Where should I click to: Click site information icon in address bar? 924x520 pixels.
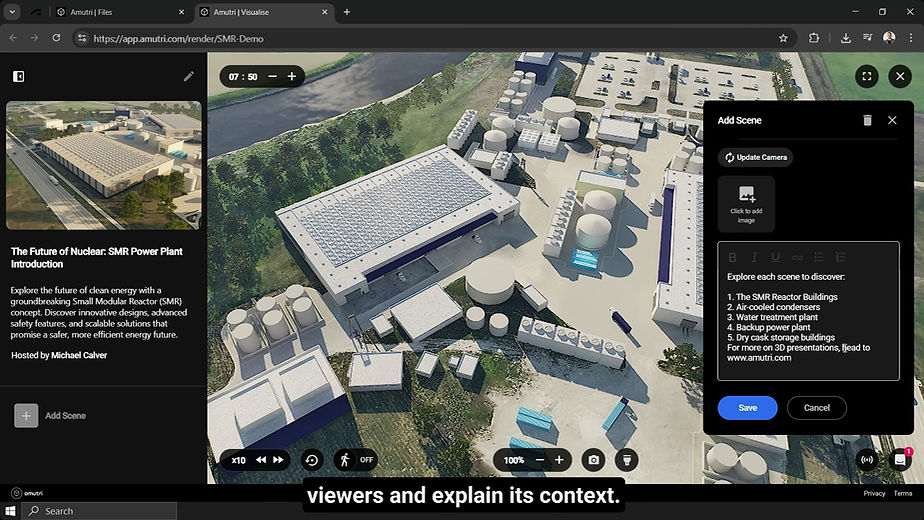[82, 38]
